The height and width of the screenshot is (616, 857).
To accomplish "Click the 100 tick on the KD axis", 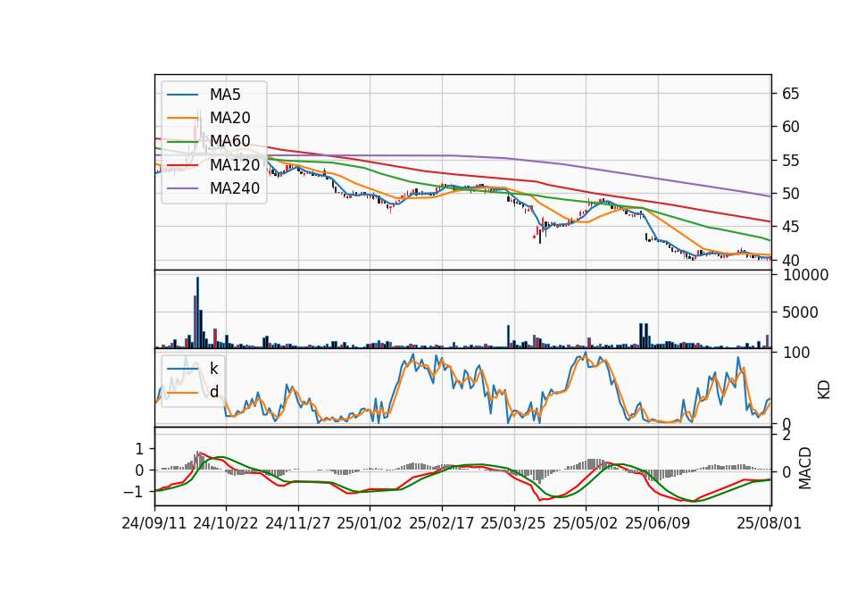I will click(x=796, y=353).
